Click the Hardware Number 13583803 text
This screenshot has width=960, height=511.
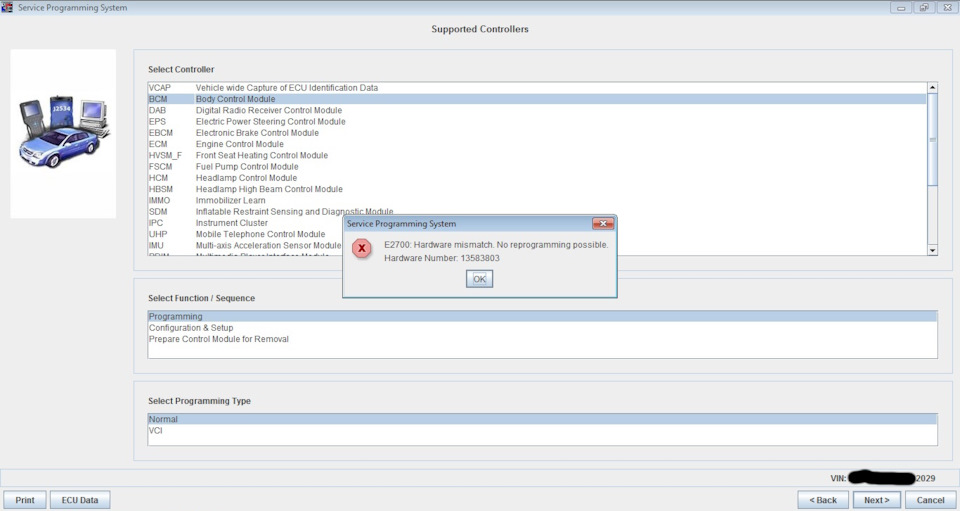coord(441,258)
